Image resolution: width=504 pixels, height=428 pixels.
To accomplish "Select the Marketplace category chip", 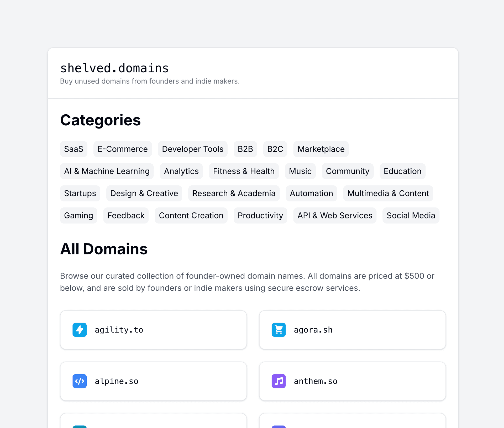I will pyautogui.click(x=321, y=149).
